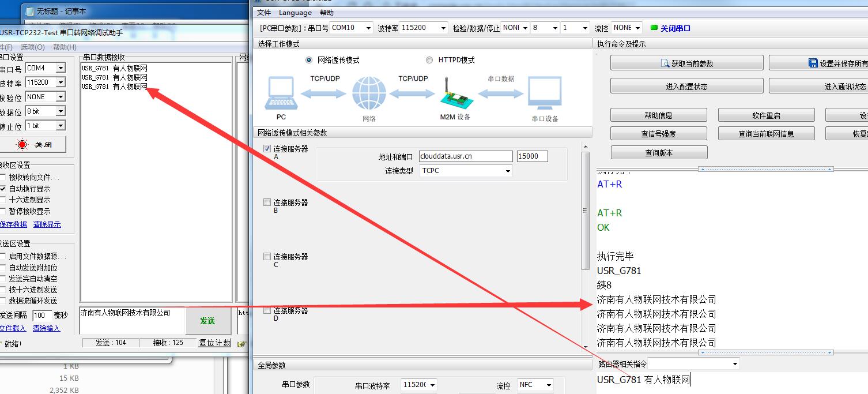Enable 连接服务器 B checkbox

point(267,202)
